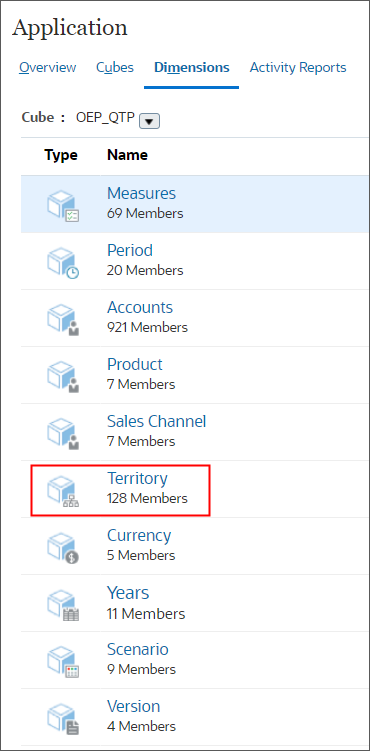Open the Product dimension link

point(135,364)
